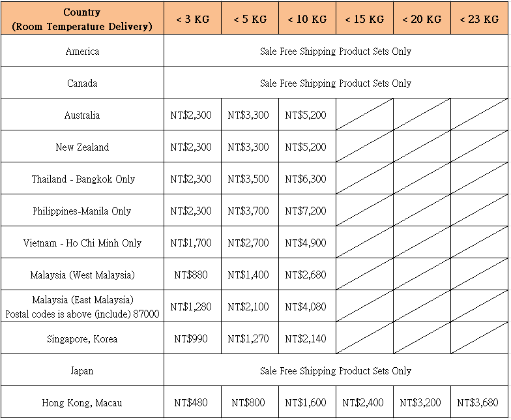Select Japan's 'Sale Free Shipping Product Sets Only' text
Screen dimensions: 511x420
(x=336, y=370)
